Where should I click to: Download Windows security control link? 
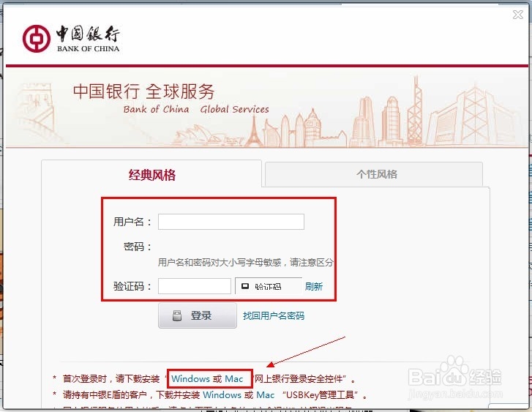pos(190,379)
